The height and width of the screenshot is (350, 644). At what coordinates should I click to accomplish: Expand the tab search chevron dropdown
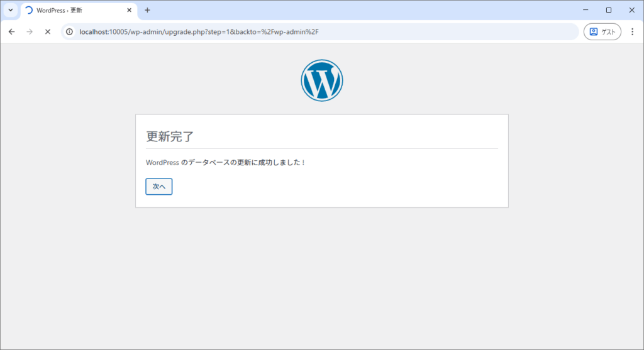point(10,10)
